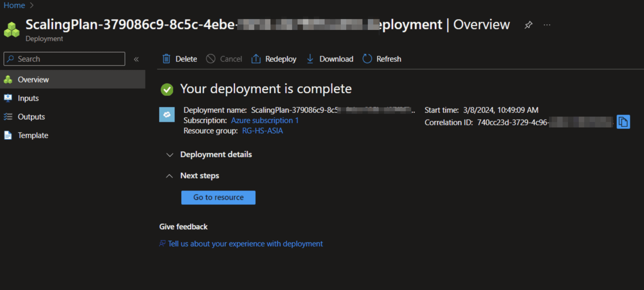This screenshot has height=290, width=644.
Task: Click the Download icon in the toolbar
Action: coord(310,59)
